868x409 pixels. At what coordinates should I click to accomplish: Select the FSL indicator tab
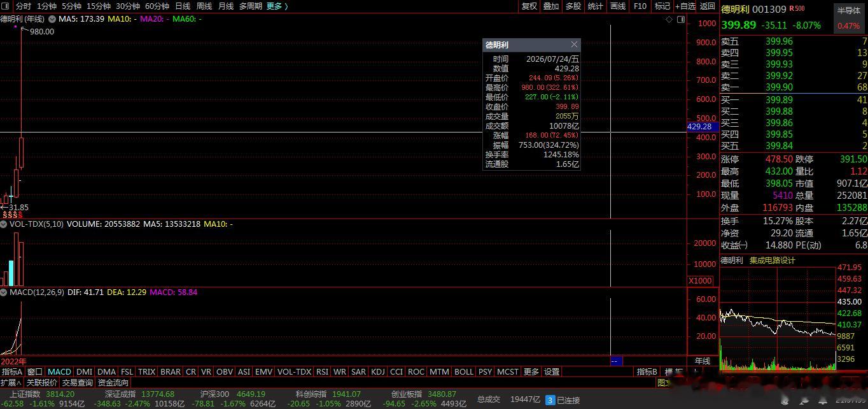(x=127, y=372)
